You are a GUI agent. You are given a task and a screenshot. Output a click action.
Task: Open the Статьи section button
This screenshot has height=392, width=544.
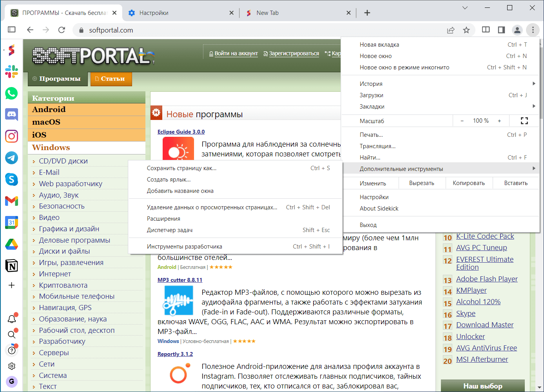click(111, 79)
